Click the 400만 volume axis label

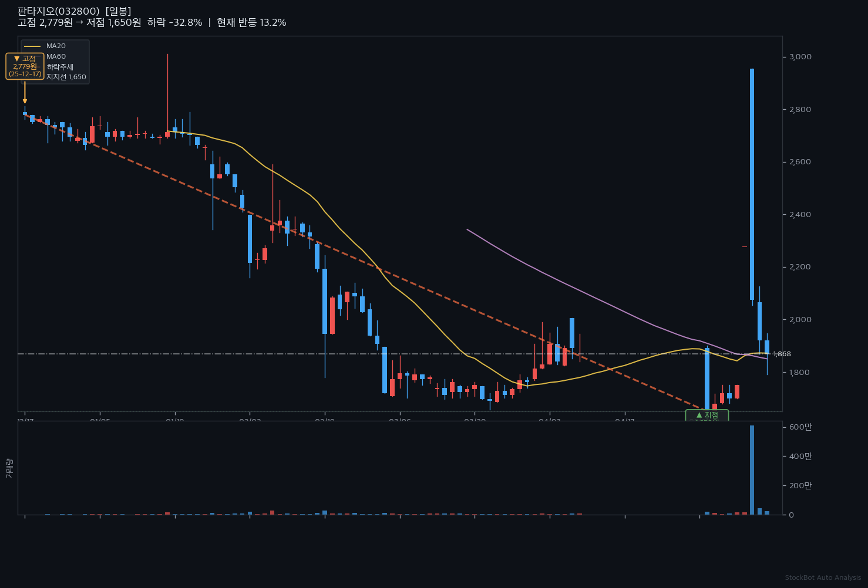click(800, 456)
